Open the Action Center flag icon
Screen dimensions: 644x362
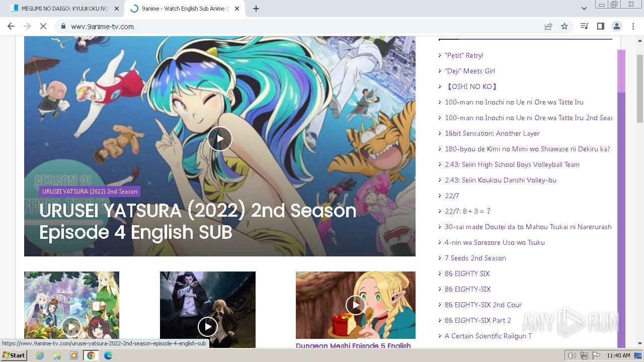[596, 355]
